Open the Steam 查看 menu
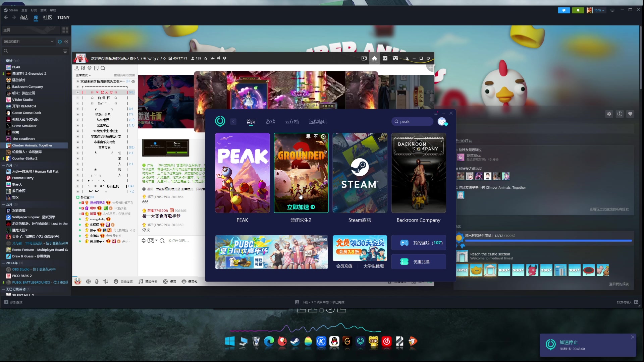The height and width of the screenshot is (362, 644). coord(24,10)
